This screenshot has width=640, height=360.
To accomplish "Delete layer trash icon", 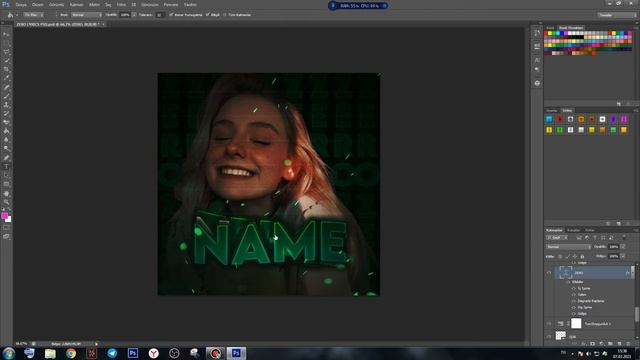I will pyautogui.click(x=628, y=344).
